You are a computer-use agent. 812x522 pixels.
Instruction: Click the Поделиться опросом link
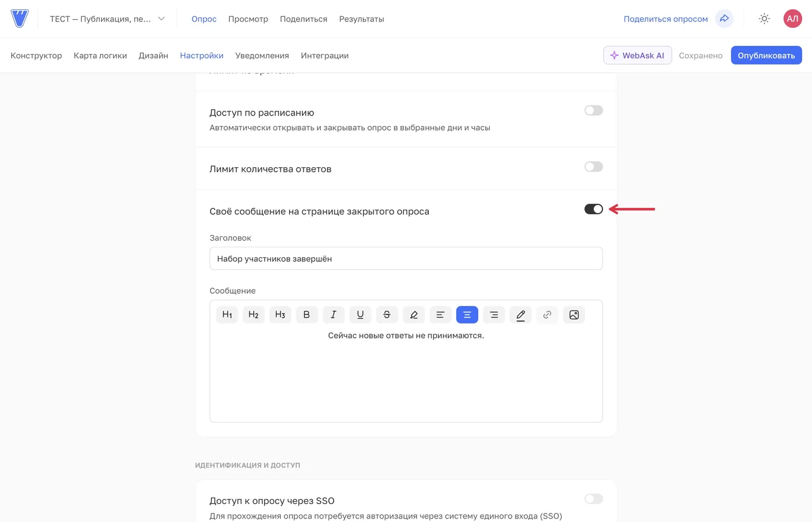click(666, 19)
